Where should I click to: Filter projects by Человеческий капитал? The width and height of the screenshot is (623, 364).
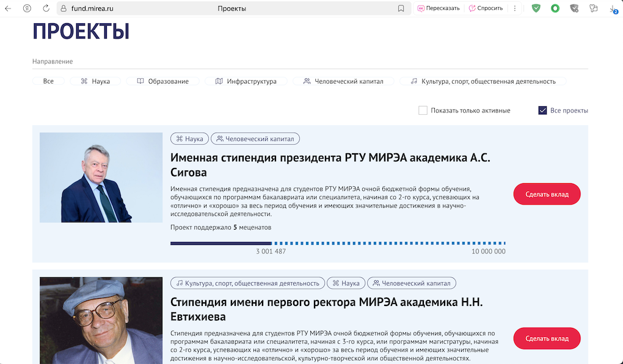point(343,81)
